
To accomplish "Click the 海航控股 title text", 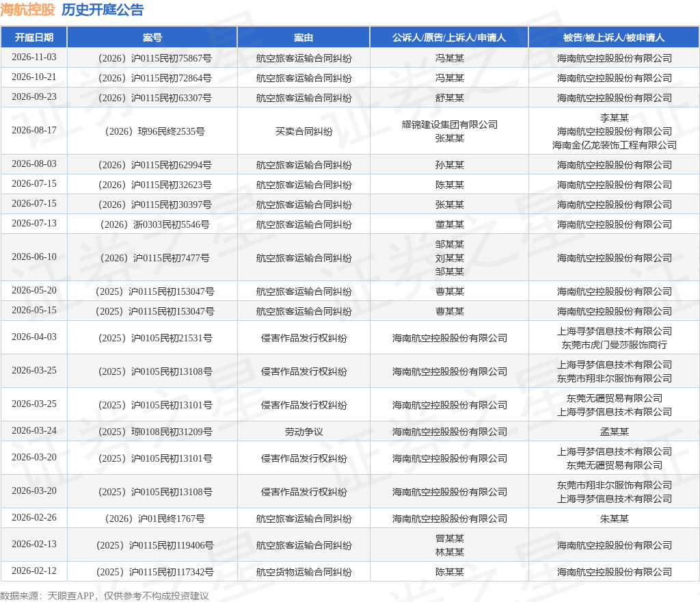I will coord(27,10).
